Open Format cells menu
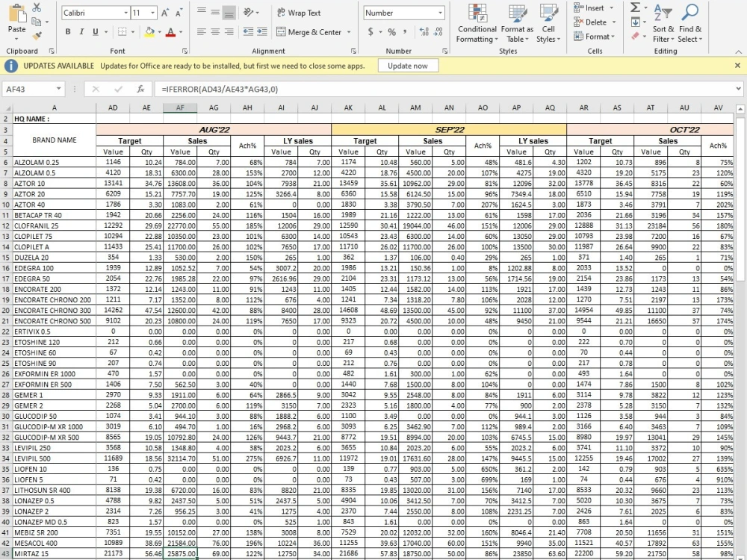 (595, 36)
